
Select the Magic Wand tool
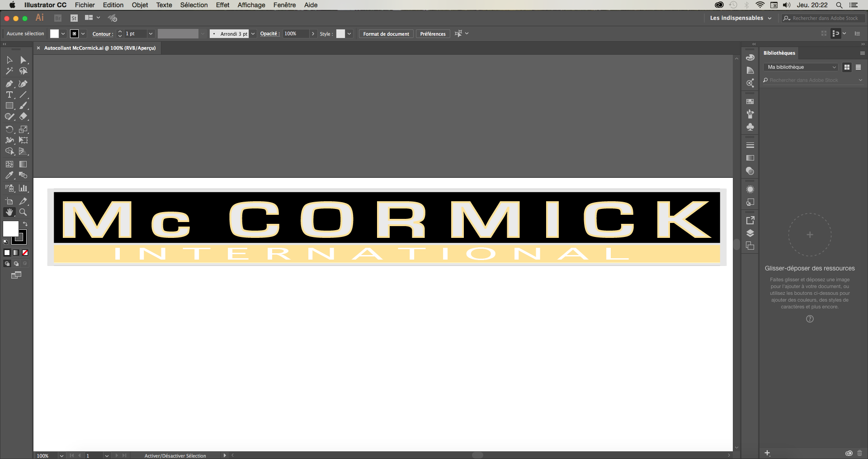[9, 71]
